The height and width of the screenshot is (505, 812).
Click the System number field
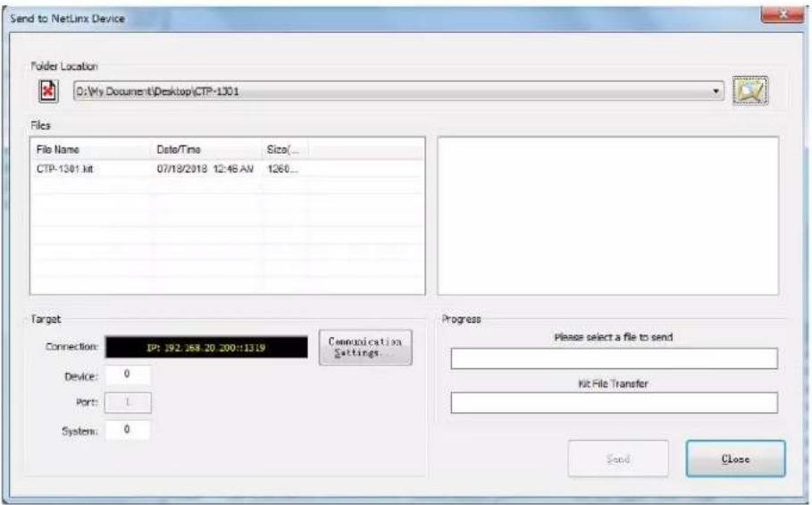[128, 430]
